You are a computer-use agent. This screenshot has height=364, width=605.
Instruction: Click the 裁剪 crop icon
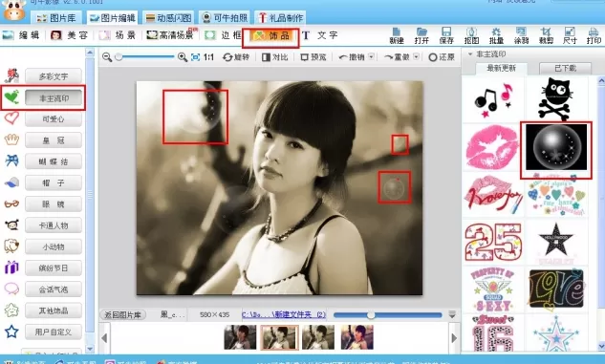[546, 36]
